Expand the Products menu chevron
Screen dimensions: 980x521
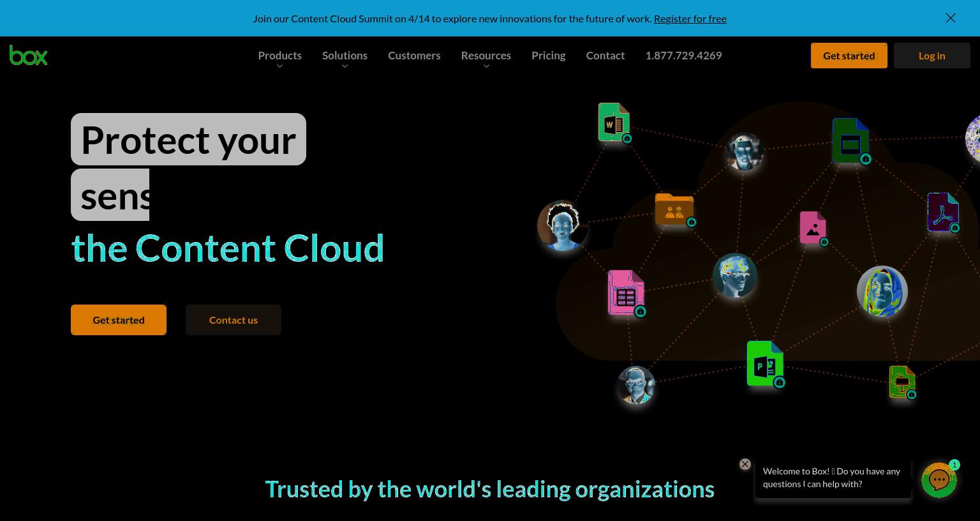click(x=279, y=66)
